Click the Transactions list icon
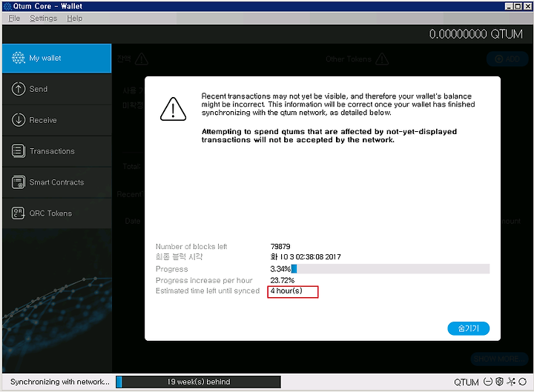The height and width of the screenshot is (392, 534). coord(19,151)
